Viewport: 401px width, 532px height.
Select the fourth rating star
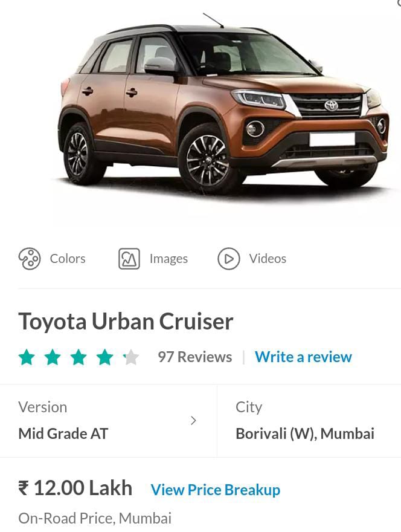point(104,357)
